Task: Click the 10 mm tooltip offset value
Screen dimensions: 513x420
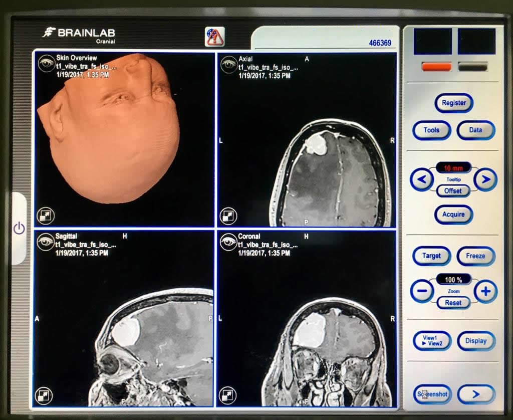Action: pos(453,168)
